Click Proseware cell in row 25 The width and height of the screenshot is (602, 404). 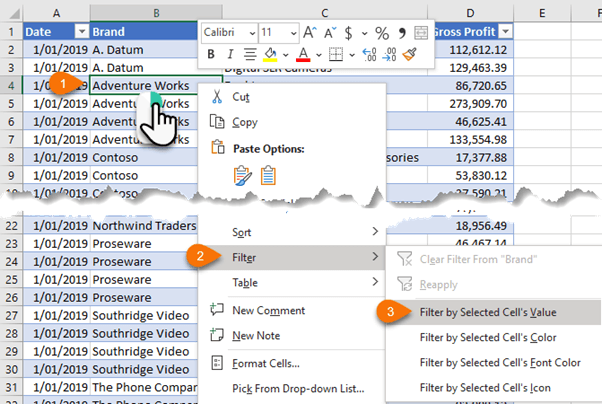coord(144,280)
